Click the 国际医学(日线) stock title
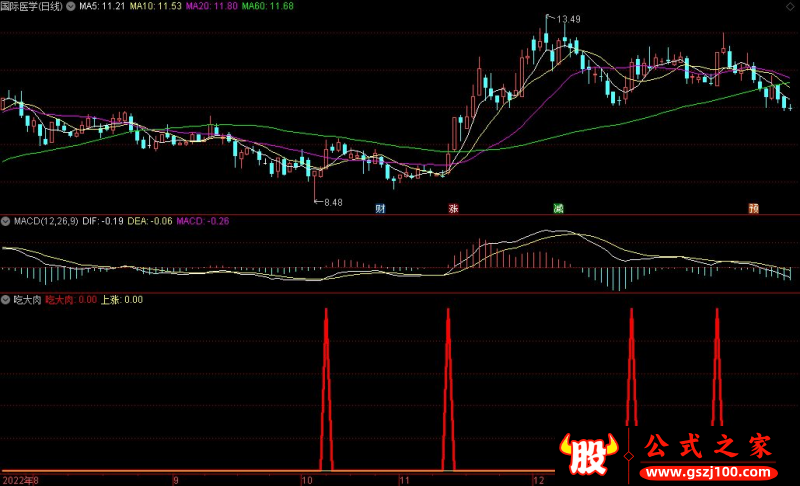Image resolution: width=800 pixels, height=486 pixels. click(32, 7)
